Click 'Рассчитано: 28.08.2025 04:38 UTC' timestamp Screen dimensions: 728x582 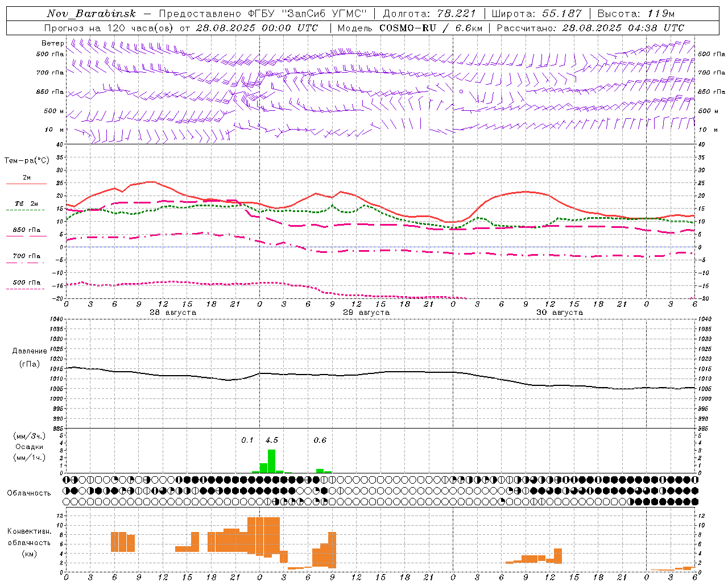click(590, 28)
